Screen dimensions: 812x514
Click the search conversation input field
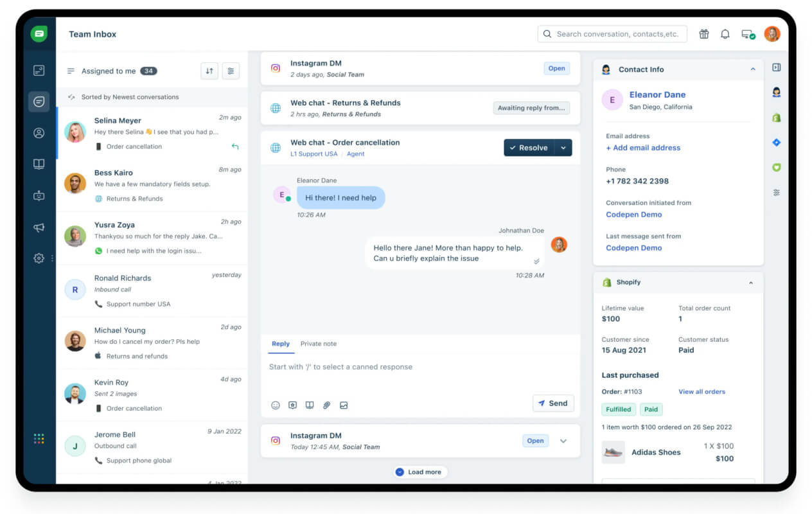pos(612,34)
